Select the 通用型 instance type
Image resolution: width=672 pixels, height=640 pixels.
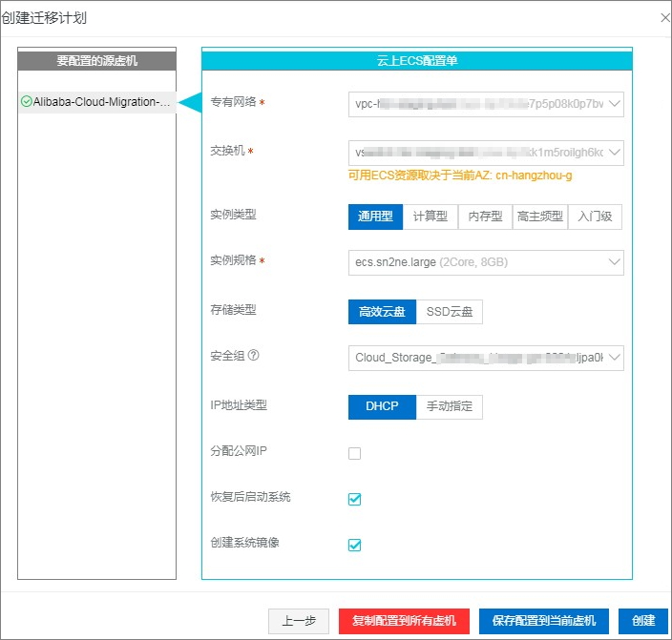click(x=375, y=217)
